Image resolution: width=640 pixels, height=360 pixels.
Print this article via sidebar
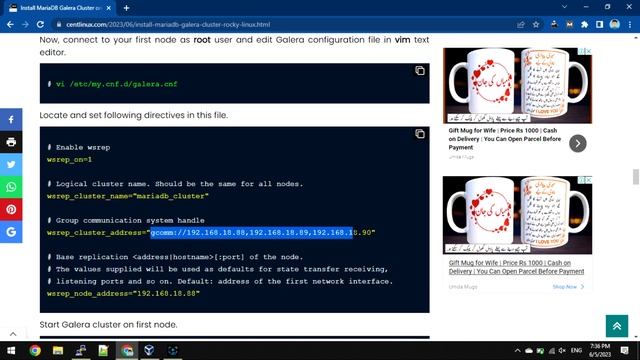click(11, 142)
